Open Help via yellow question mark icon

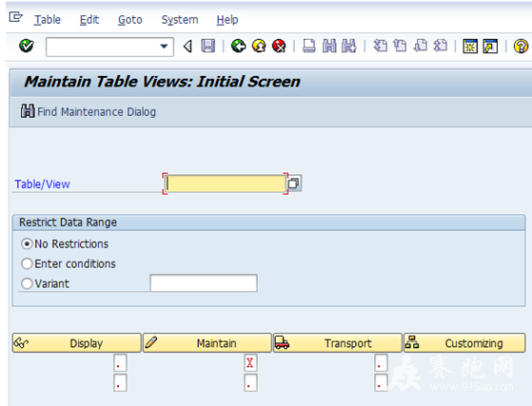(x=521, y=46)
